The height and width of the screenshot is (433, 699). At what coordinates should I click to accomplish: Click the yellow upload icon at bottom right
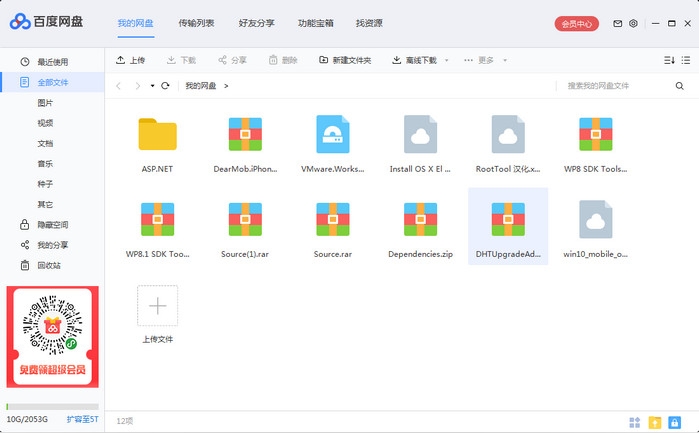tap(655, 423)
